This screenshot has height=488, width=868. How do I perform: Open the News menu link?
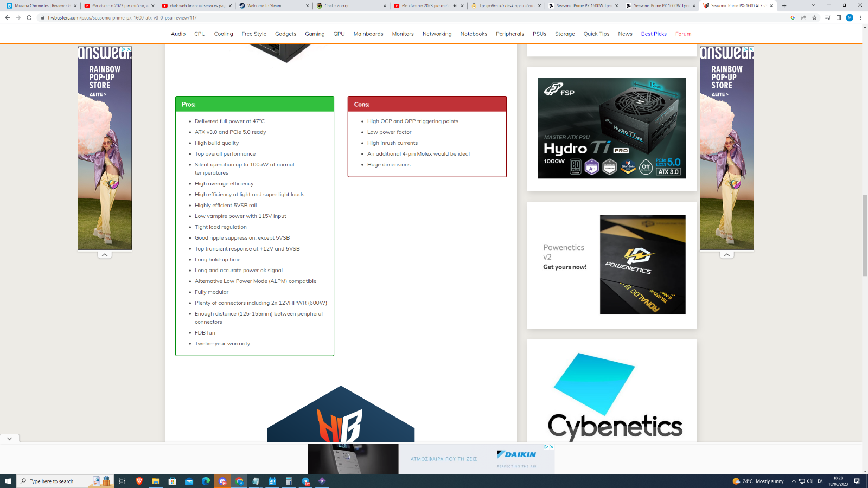(x=625, y=34)
